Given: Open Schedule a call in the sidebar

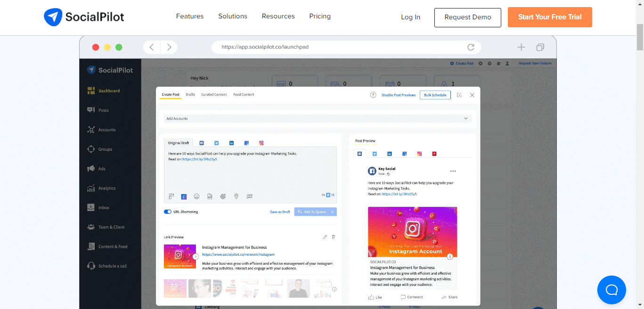Looking at the screenshot, I should 107,266.
